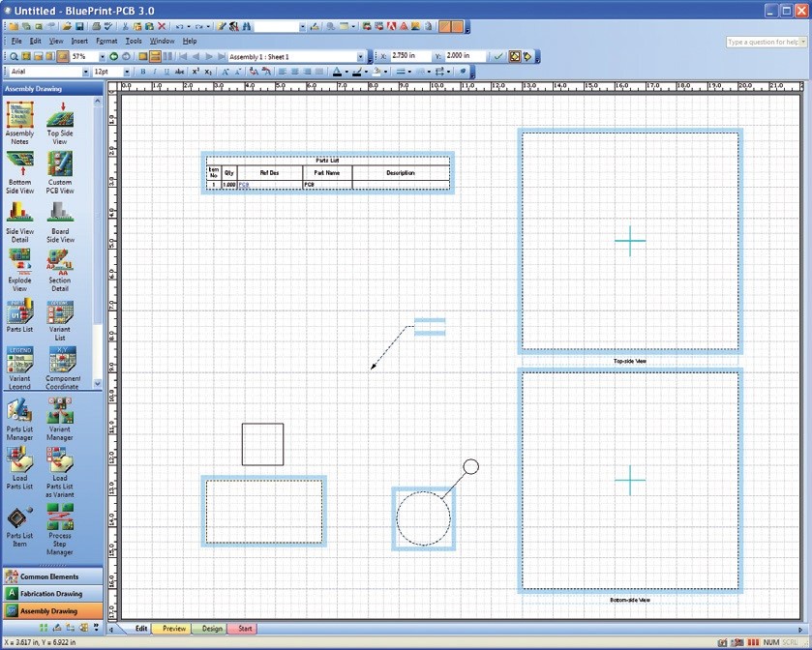Open the 57% zoom dropdown

102,56
